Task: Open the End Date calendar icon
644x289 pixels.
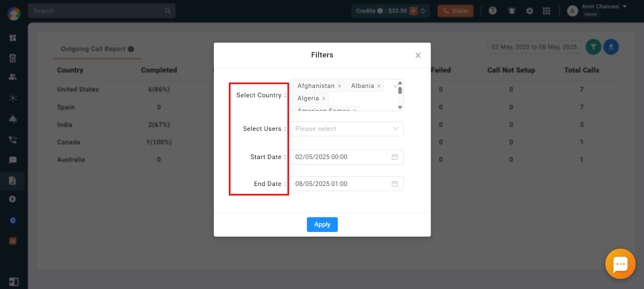Action: [394, 184]
